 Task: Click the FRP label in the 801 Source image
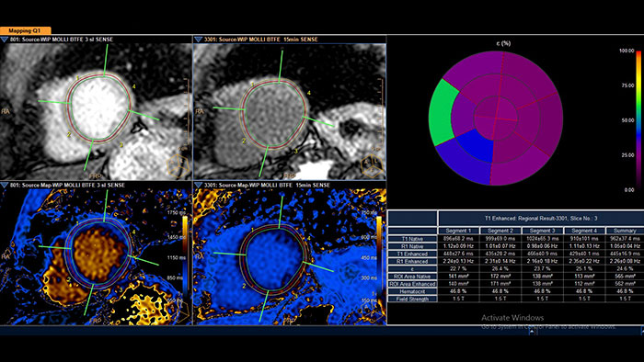click(x=95, y=176)
